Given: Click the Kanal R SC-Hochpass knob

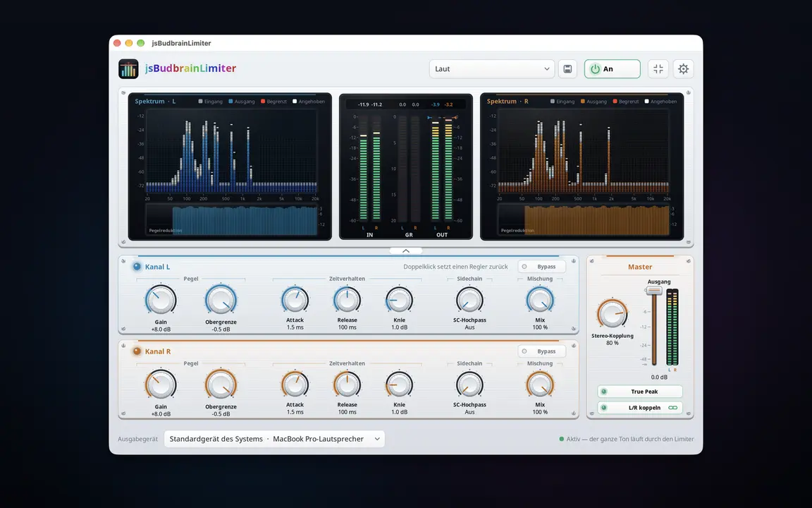Looking at the screenshot, I should tap(469, 385).
